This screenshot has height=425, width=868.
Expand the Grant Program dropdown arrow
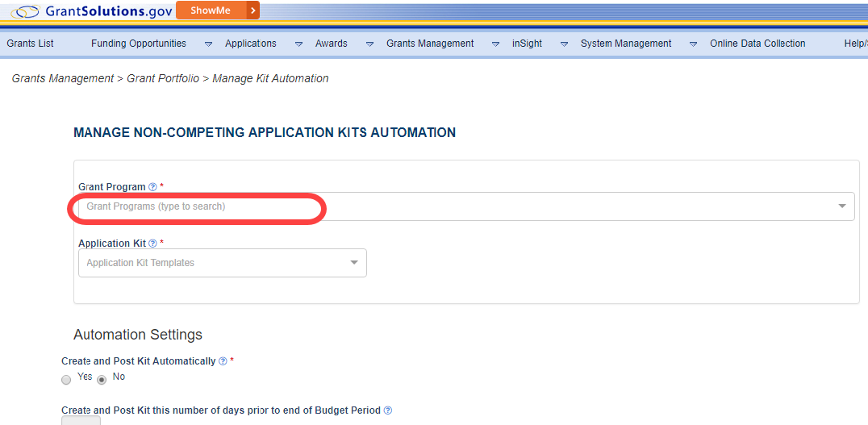(842, 206)
